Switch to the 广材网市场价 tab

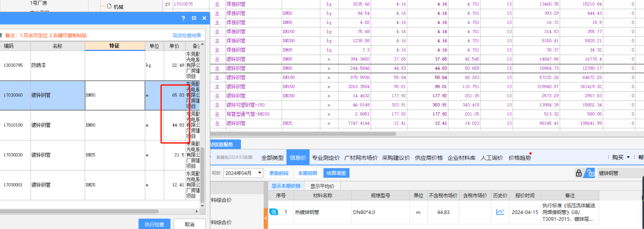tap(361, 158)
